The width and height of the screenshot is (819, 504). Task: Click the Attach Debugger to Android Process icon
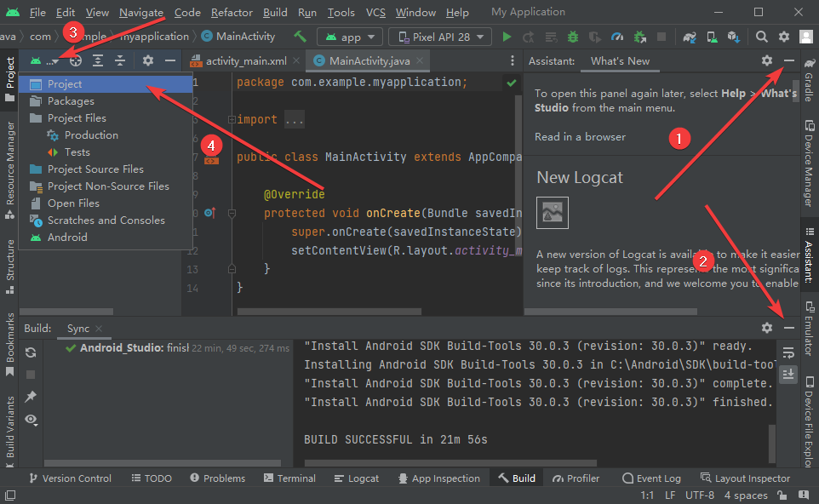coord(639,37)
